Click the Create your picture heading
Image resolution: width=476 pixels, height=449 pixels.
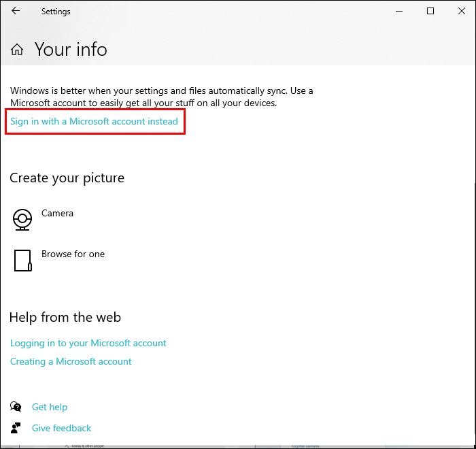pos(67,178)
